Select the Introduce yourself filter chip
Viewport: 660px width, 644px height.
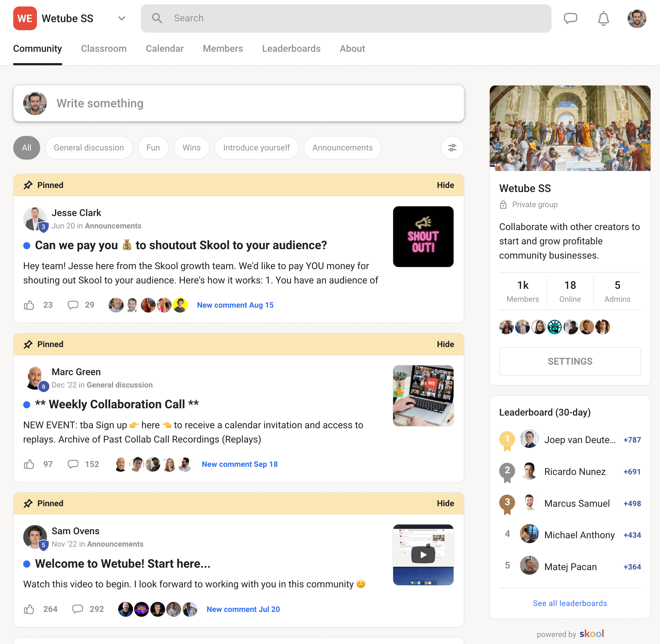click(x=256, y=148)
